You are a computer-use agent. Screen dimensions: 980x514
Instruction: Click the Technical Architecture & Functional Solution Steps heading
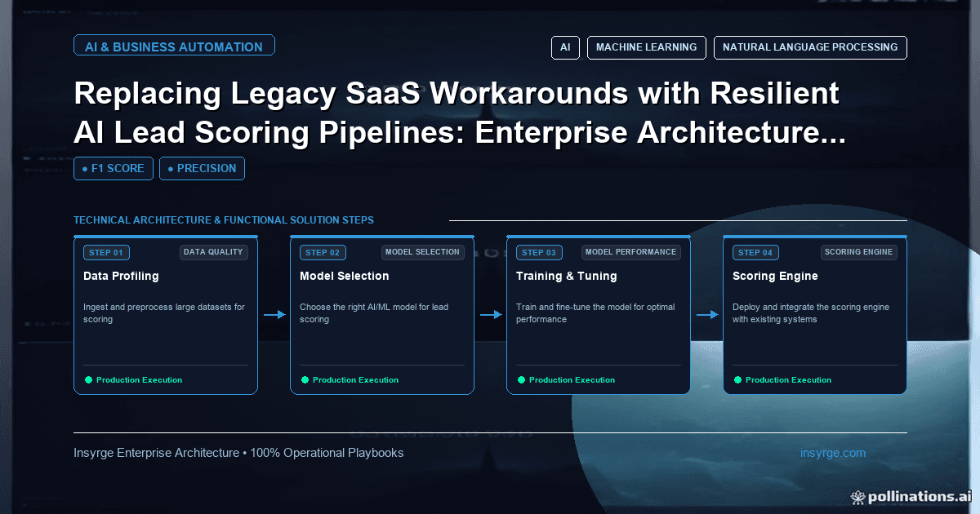(x=224, y=220)
